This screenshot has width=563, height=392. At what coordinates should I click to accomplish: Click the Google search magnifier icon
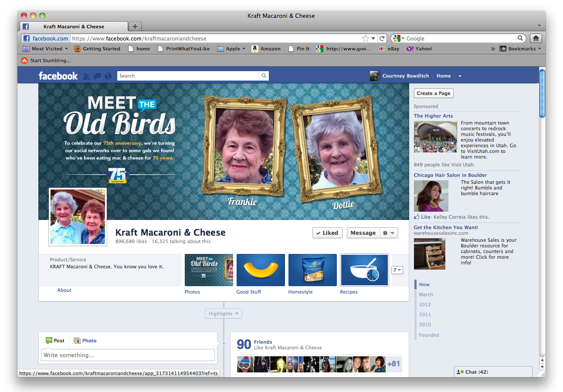pyautogui.click(x=520, y=38)
